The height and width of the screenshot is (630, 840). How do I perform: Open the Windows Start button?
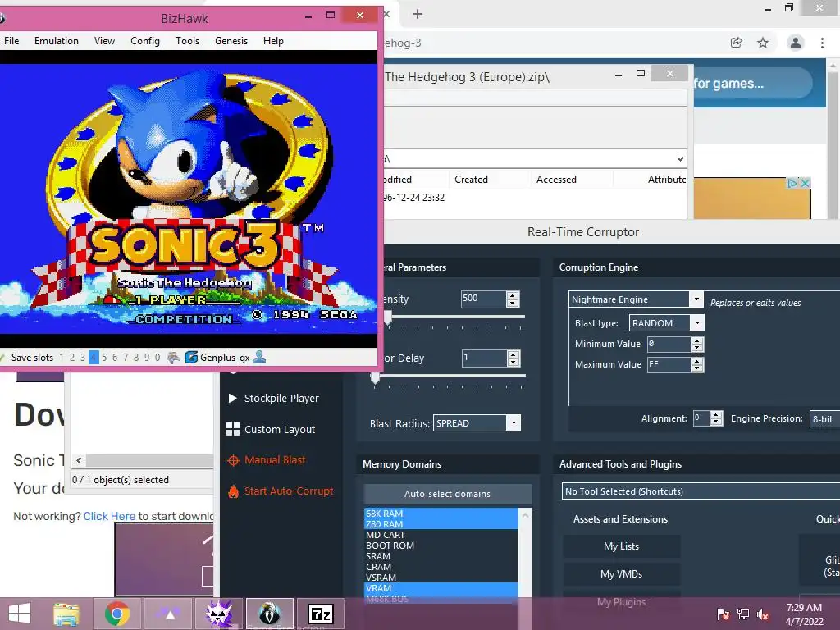(x=20, y=614)
